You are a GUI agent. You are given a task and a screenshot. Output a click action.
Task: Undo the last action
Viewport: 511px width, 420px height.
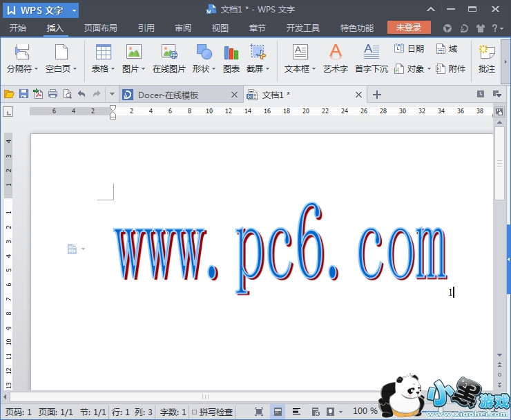pyautogui.click(x=81, y=95)
